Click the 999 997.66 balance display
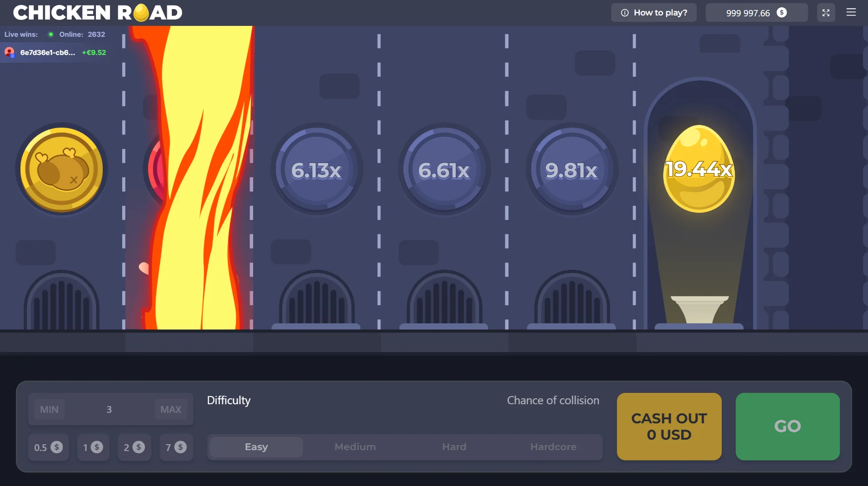The height and width of the screenshot is (486, 868). coord(757,13)
